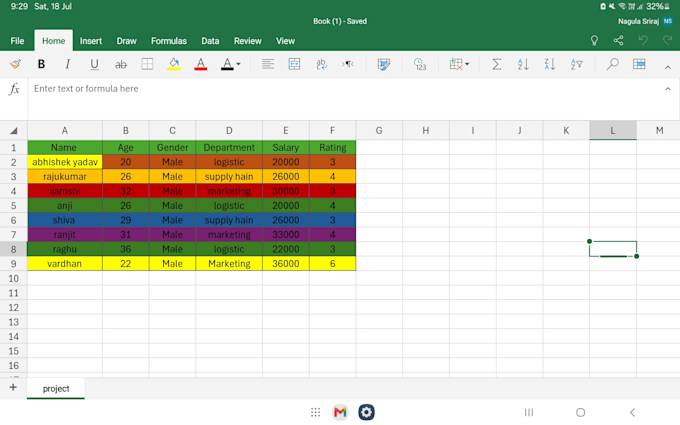The height and width of the screenshot is (425, 680).
Task: Click the table view icon
Action: (639, 64)
